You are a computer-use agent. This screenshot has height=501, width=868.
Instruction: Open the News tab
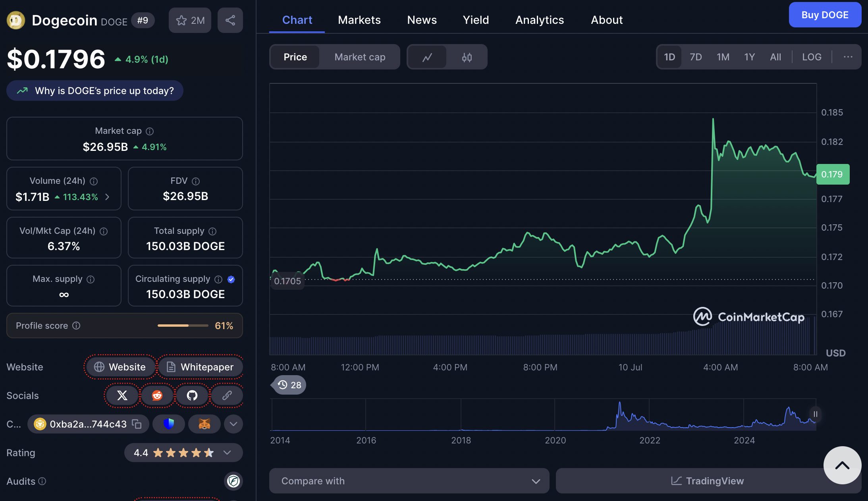(x=422, y=20)
